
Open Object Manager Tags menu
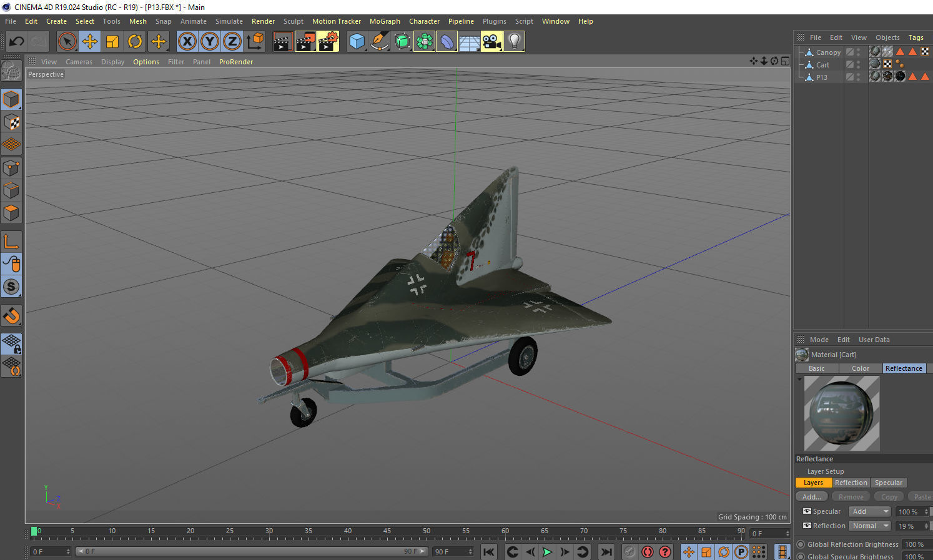(x=916, y=37)
